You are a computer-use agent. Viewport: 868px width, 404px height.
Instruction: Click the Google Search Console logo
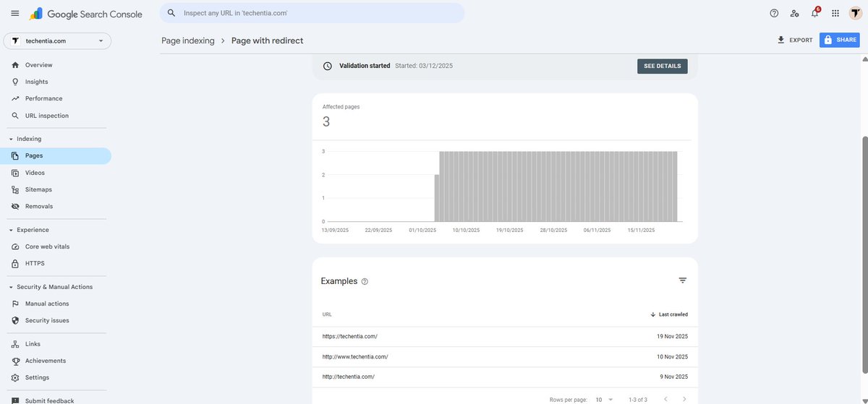click(86, 14)
